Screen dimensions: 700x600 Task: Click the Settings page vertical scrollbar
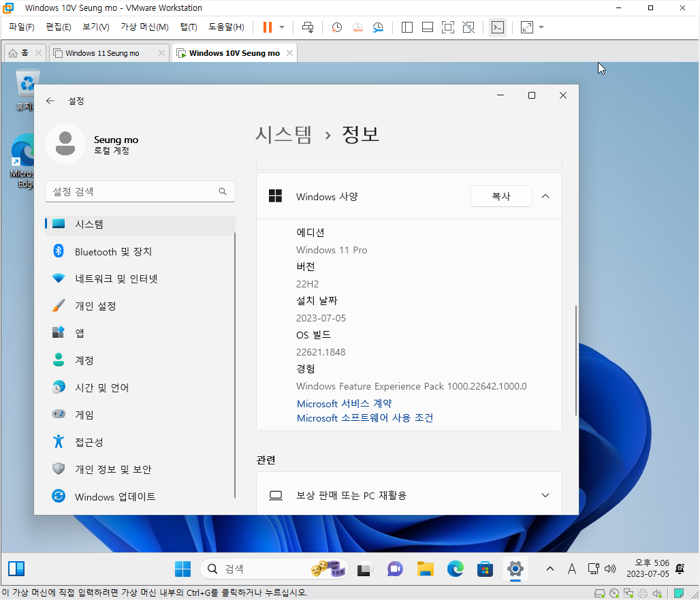click(x=576, y=360)
